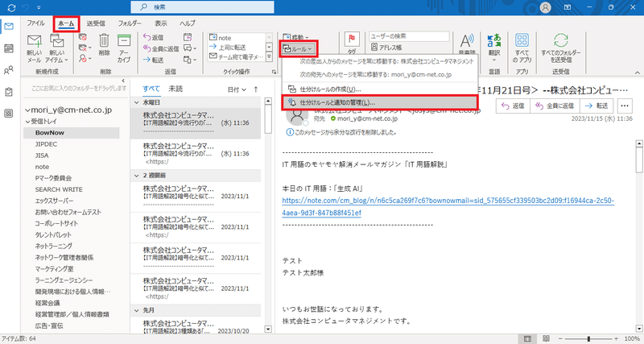Click 返信 reply in the ribbon
644x344 pixels.
point(153,37)
